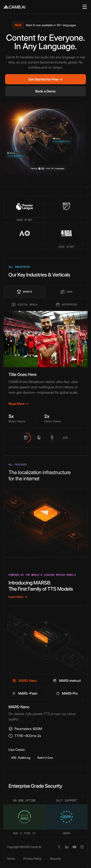Select the DIGITAL MEDIA tab

point(25,305)
